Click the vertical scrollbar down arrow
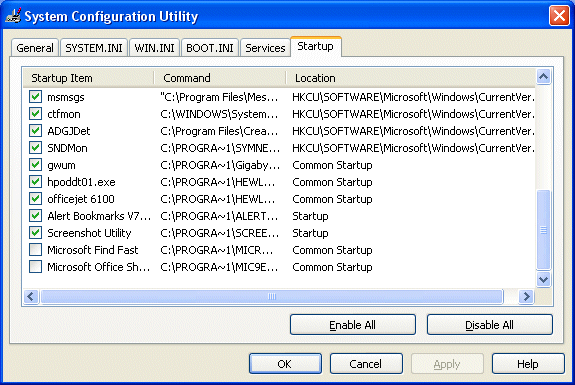Screen dimensions: 575x385 tap(543, 280)
